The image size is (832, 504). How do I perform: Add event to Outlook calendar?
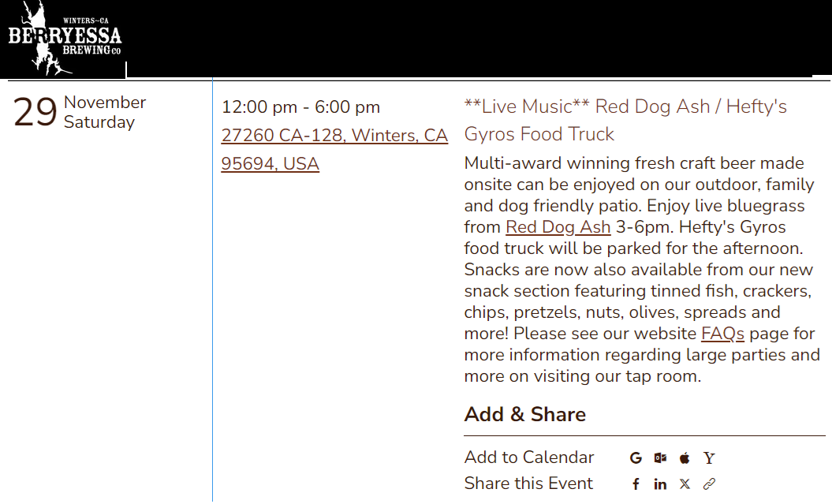coord(660,458)
